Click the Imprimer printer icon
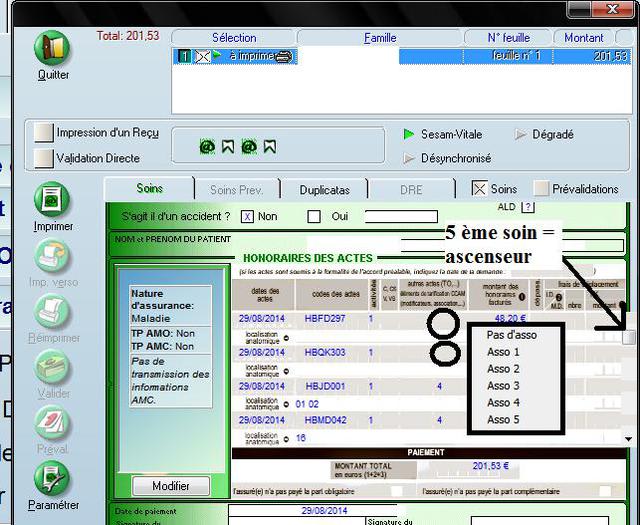The height and width of the screenshot is (525, 640). pos(53,199)
